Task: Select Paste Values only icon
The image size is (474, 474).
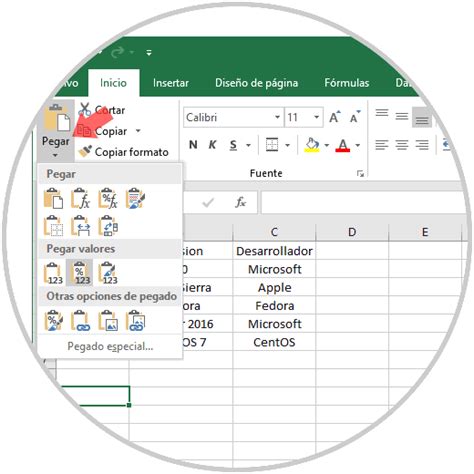Action: coord(53,273)
